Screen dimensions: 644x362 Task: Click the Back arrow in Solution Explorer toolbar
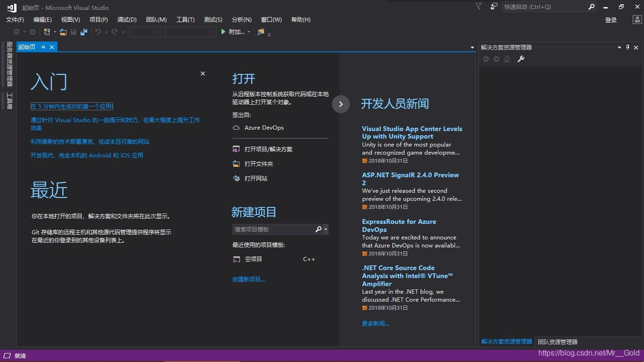point(486,59)
